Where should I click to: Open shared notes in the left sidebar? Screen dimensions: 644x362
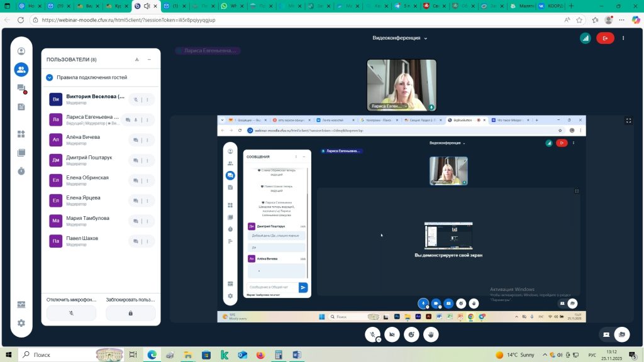tap(21, 107)
